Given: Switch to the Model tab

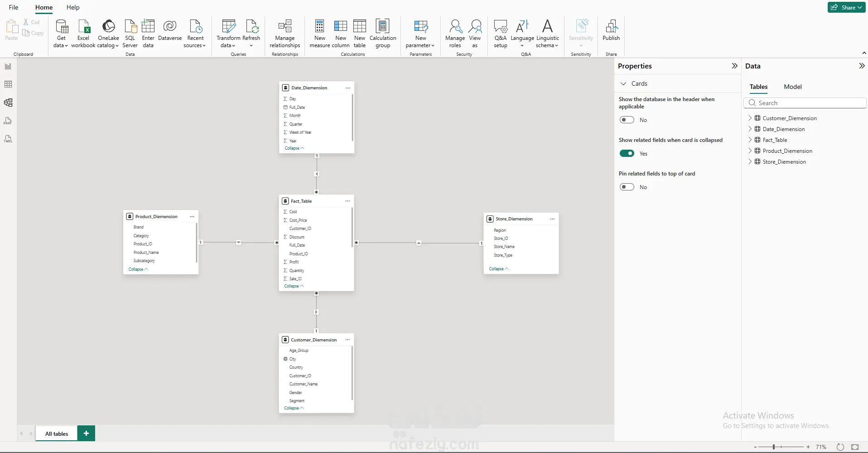Looking at the screenshot, I should click(x=793, y=87).
